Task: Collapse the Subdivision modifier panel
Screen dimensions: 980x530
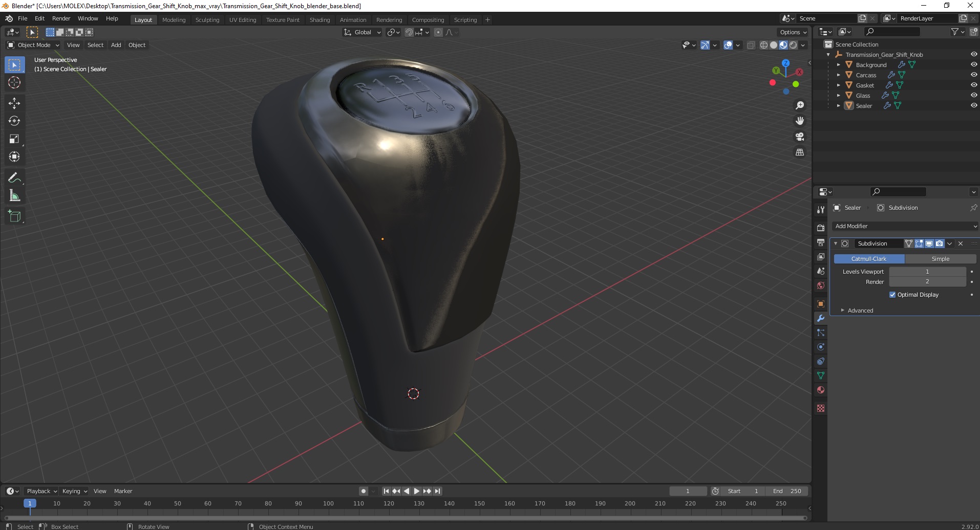Action: point(836,244)
